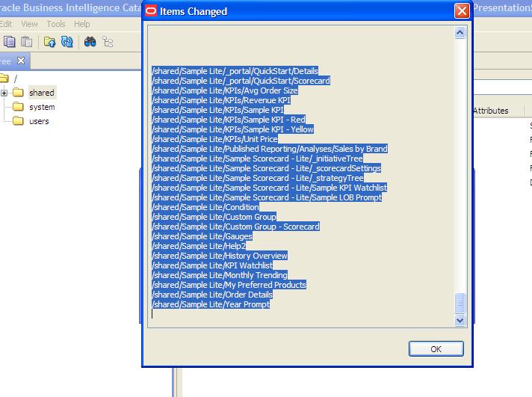The height and width of the screenshot is (397, 532).
Task: Click the Analyses/Sales by Brand line
Action: coord(270,149)
